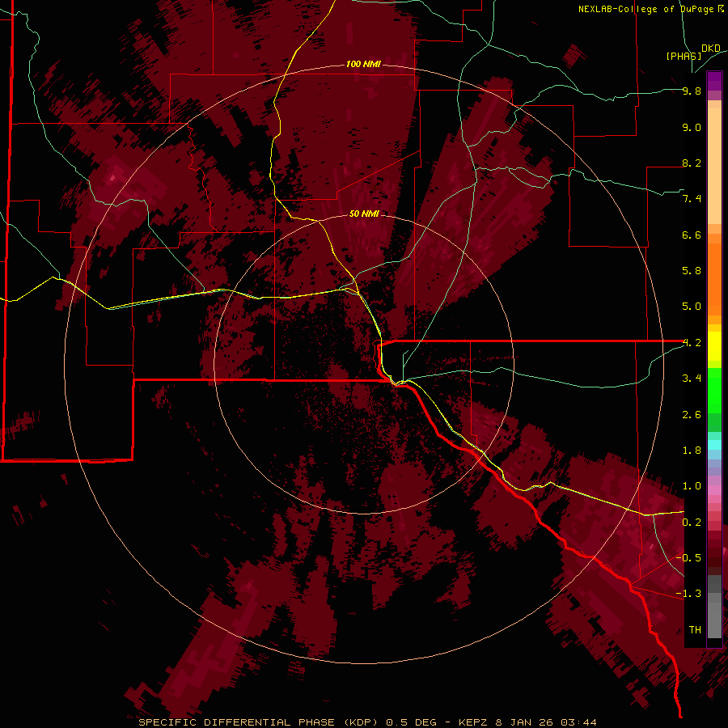Select the 2.6 value on the color scale

click(x=692, y=415)
